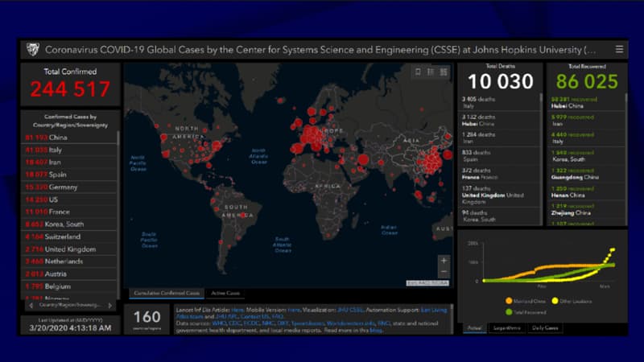Click the Johns Hopkins shield logo
Image resolution: width=644 pixels, height=362 pixels.
coord(32,50)
